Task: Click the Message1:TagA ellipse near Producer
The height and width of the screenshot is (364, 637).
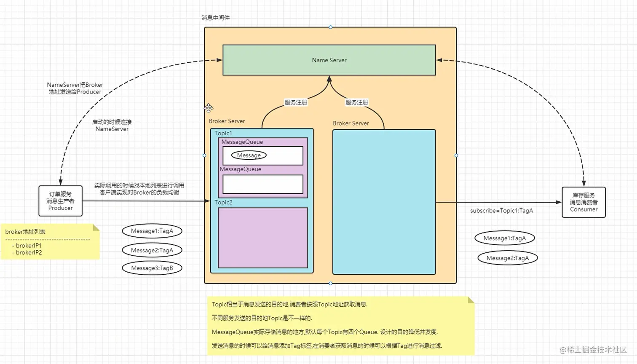Action: [152, 231]
